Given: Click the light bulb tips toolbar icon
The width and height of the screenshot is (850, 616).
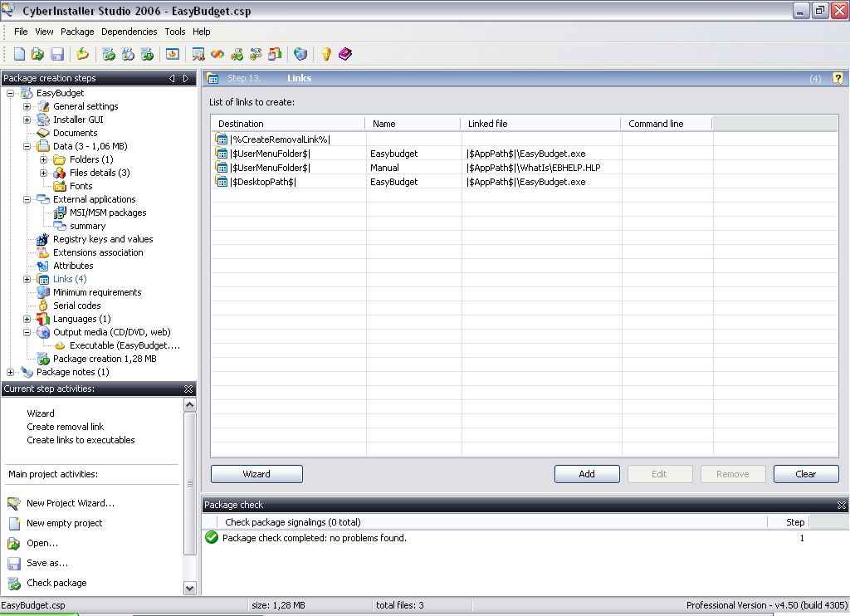Looking at the screenshot, I should 325,54.
